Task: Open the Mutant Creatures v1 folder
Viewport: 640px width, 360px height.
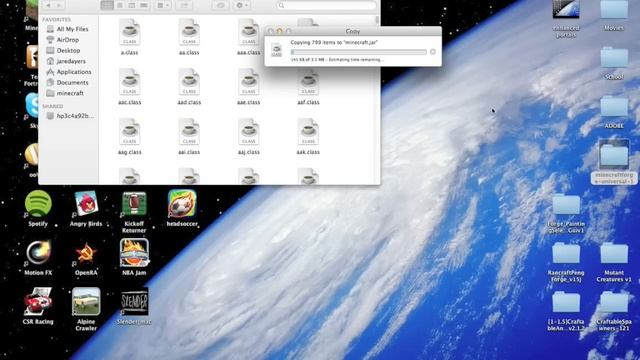Action: point(614,253)
